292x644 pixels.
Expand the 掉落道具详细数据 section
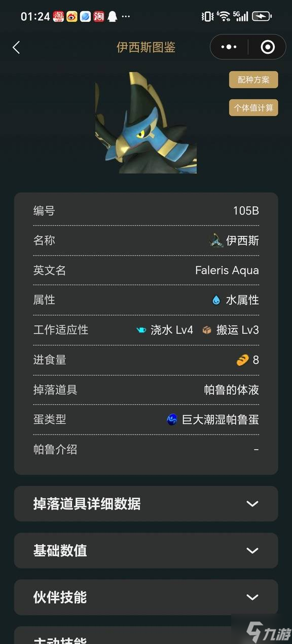[x=146, y=504]
